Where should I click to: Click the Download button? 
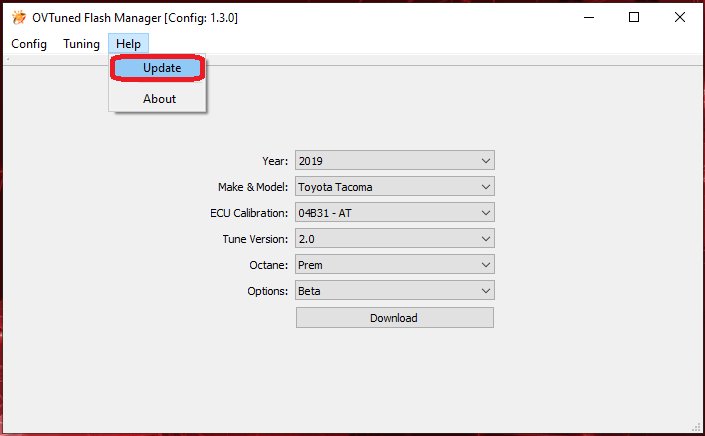pyautogui.click(x=395, y=318)
